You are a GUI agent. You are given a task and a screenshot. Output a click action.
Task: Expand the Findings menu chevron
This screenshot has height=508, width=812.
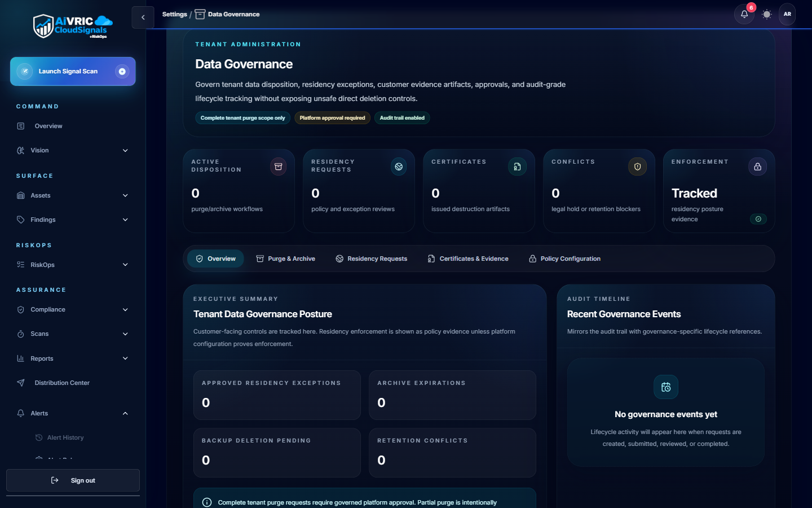click(x=125, y=220)
